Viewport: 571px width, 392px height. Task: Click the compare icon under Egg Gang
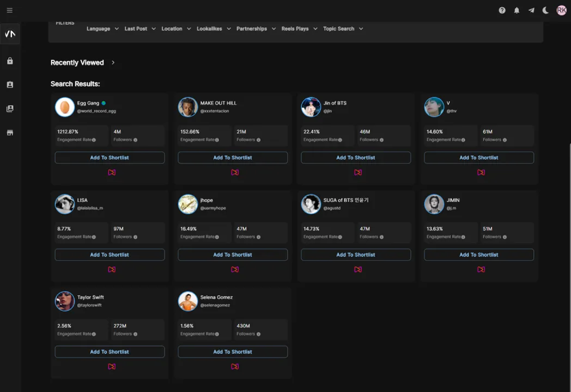point(112,172)
